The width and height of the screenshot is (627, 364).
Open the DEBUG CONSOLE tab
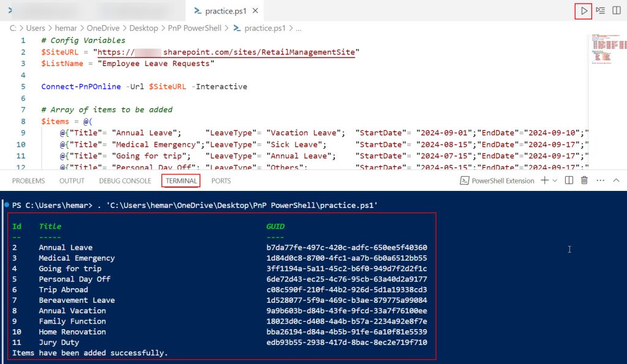125,181
